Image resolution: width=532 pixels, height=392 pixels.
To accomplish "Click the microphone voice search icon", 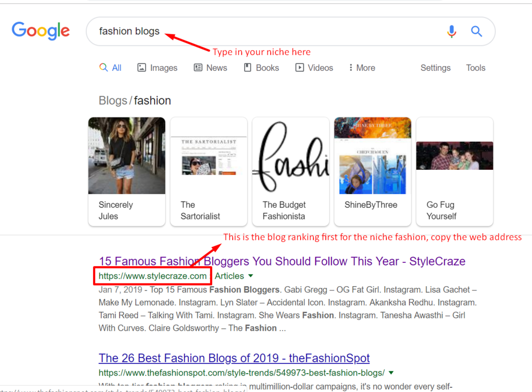I will [x=451, y=31].
